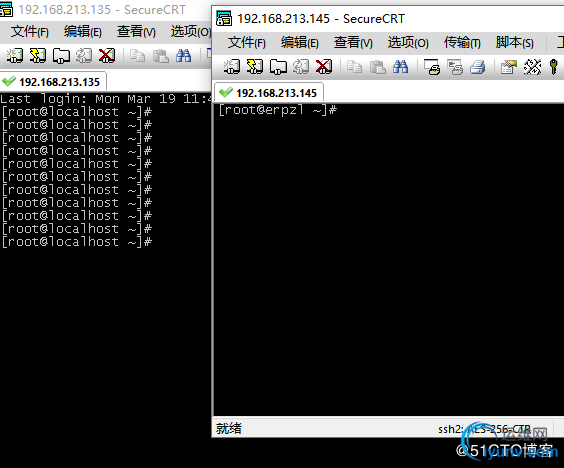Viewport: 564px width, 468px height.
Task: Click 就绪 status text in status bar
Action: pyautogui.click(x=229, y=428)
